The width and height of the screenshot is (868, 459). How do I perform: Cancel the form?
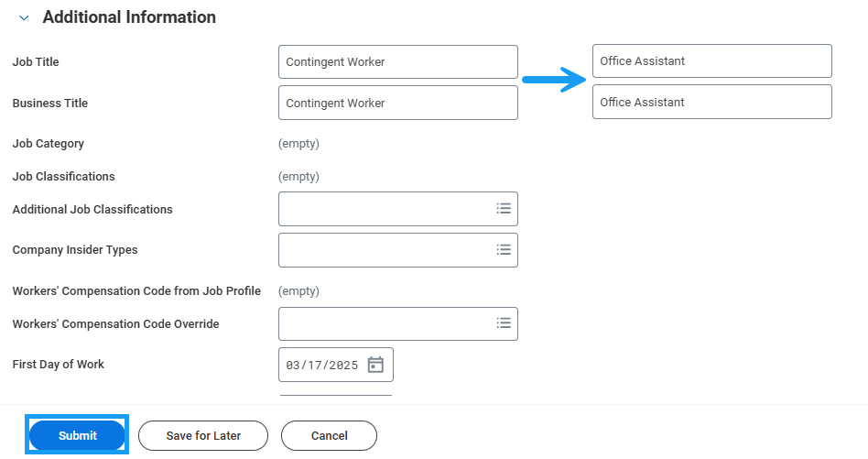pos(329,436)
